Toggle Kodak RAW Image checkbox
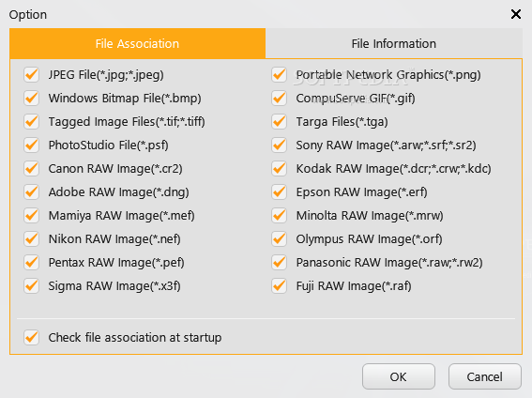The height and width of the screenshot is (398, 532). tap(280, 168)
